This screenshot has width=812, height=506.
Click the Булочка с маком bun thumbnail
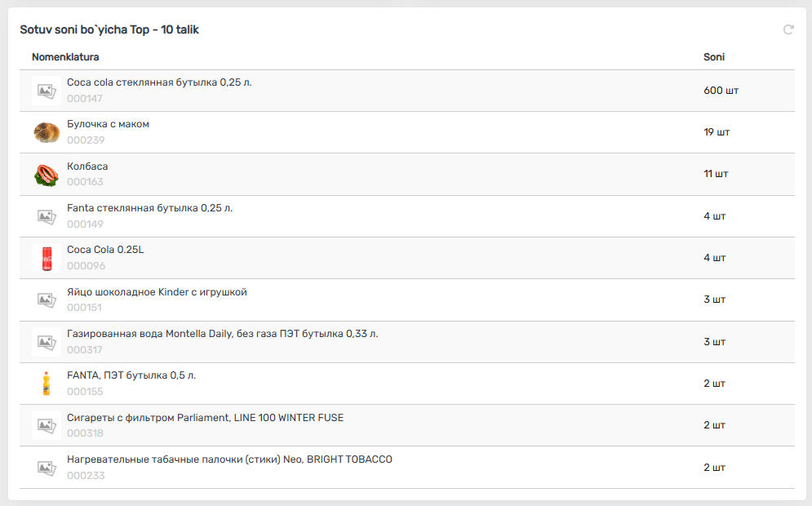(47, 132)
